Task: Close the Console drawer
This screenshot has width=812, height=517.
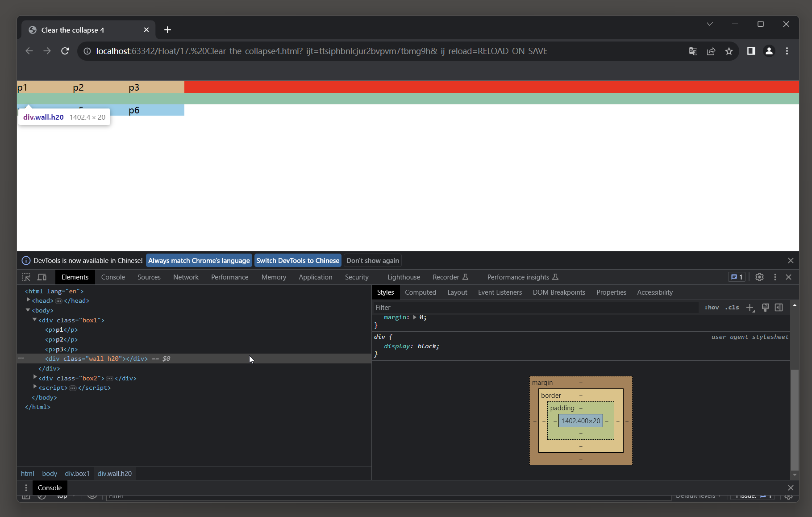Action: tap(791, 488)
